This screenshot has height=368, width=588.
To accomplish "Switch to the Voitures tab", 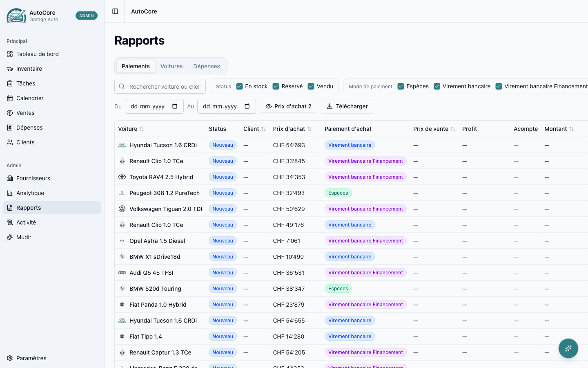I will click(171, 66).
